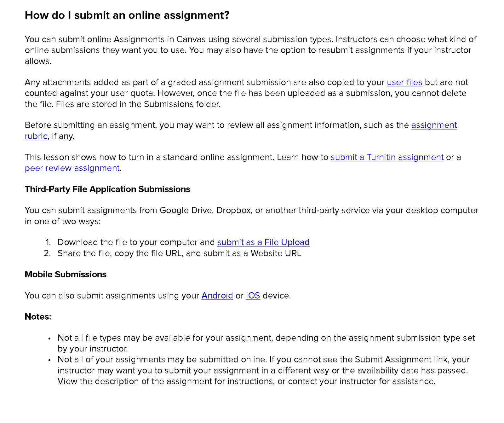Image resolution: width=504 pixels, height=423 pixels.
Task: Click the sentence about standard online assignment
Action: (x=149, y=157)
